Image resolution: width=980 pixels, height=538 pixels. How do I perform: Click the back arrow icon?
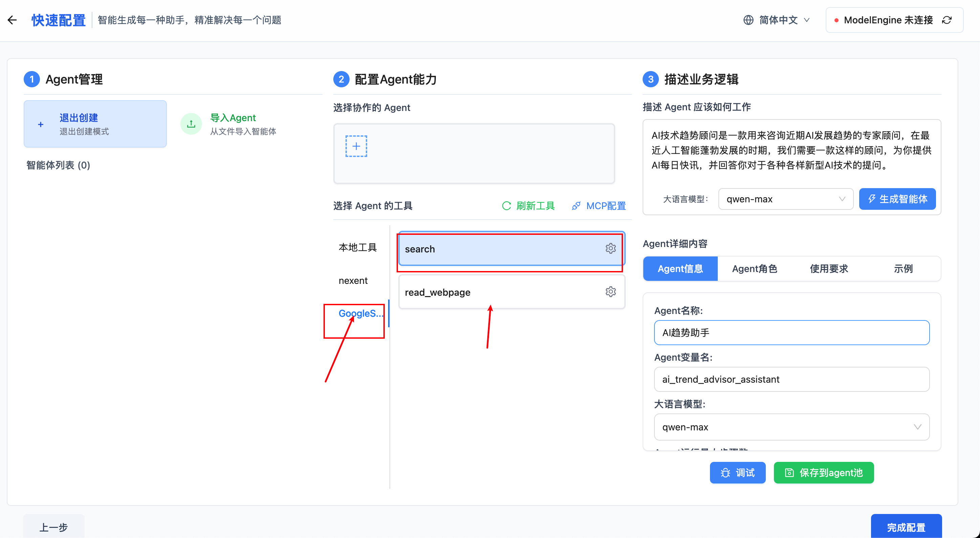[12, 20]
